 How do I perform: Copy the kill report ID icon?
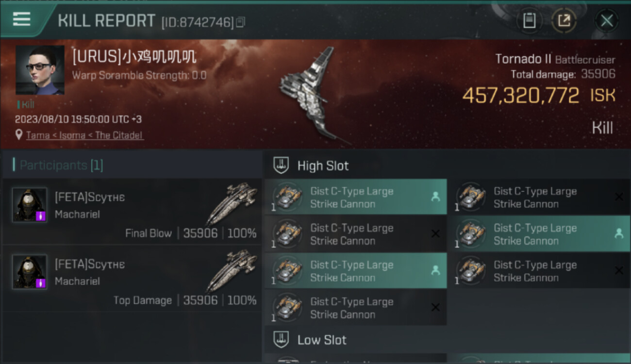241,22
